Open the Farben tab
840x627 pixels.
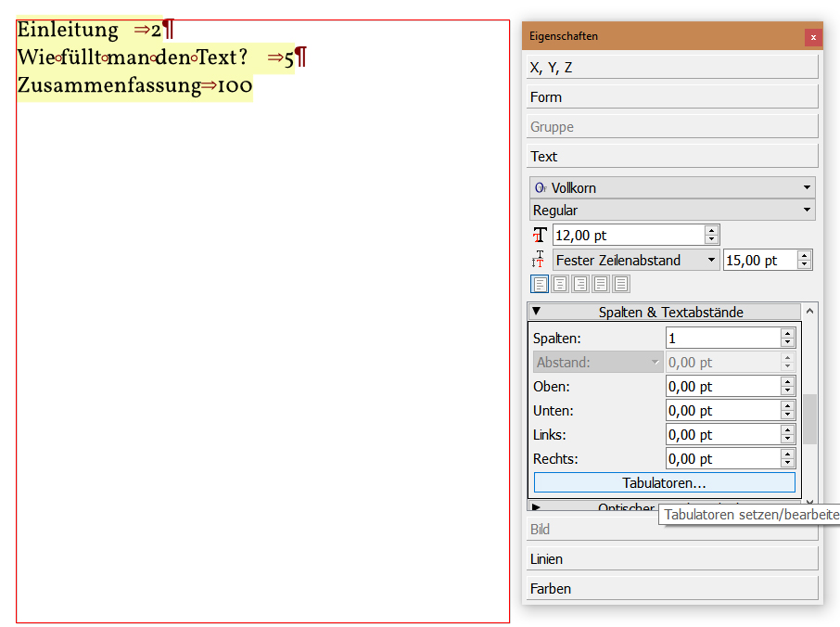point(673,589)
